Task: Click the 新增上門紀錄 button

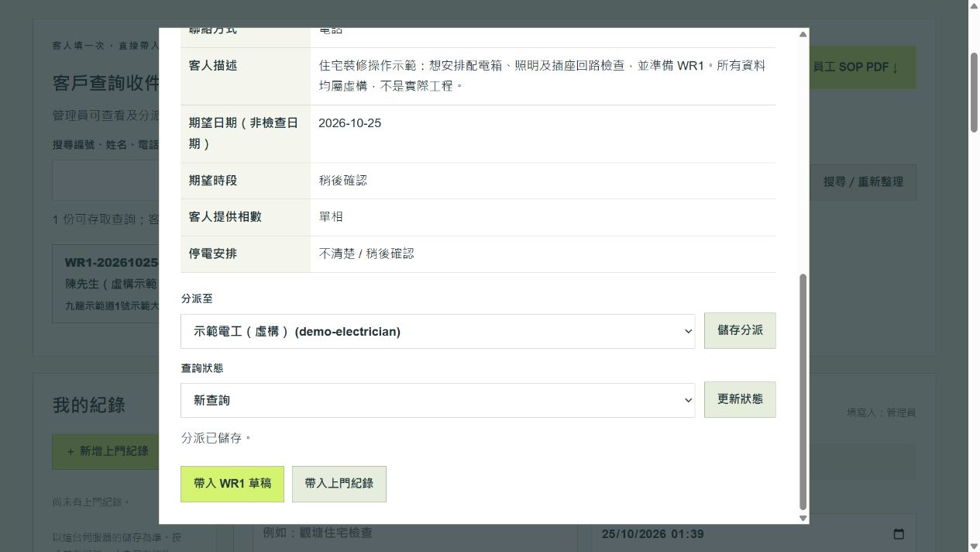Action: point(108,451)
